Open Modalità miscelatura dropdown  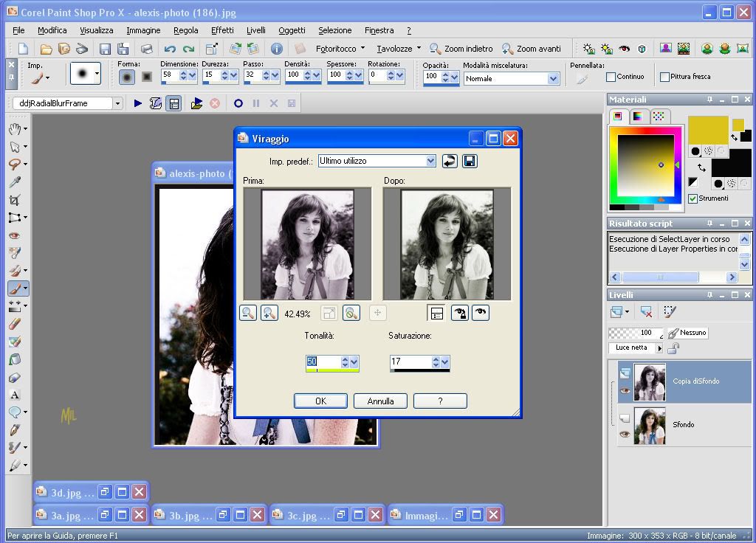[553, 78]
